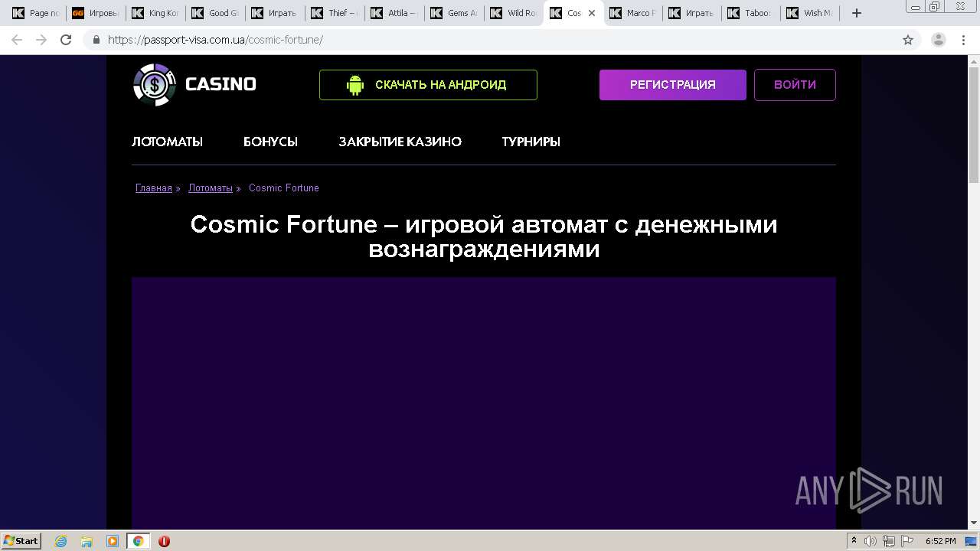Switch to the 'Wild Ro' tab
The height and width of the screenshot is (551, 980).
[513, 13]
